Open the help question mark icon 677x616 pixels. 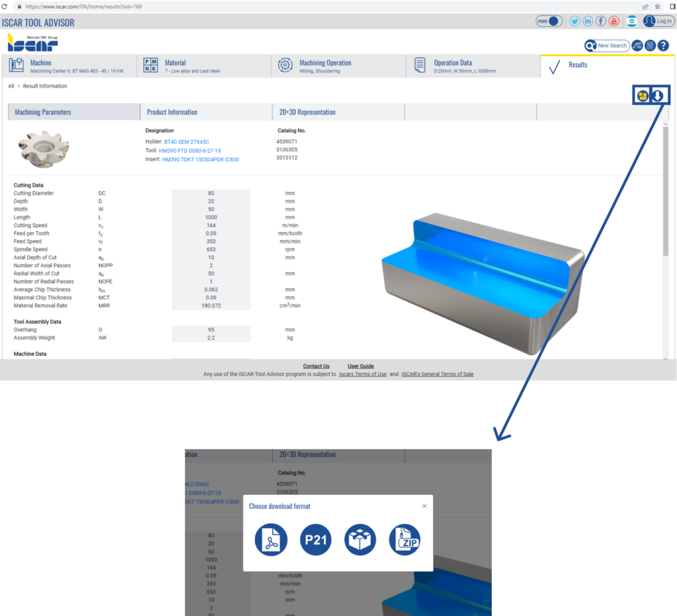(664, 46)
